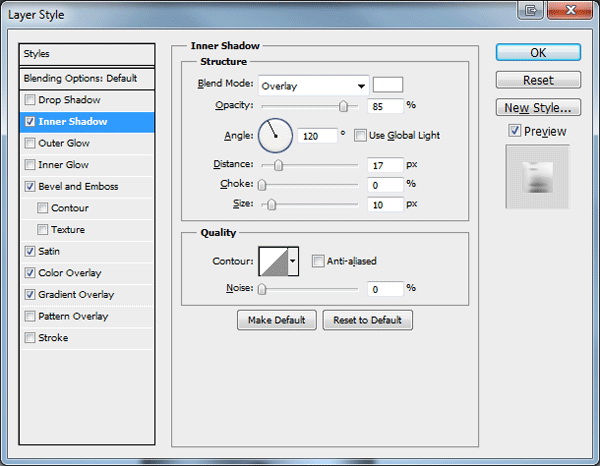600x466 pixels.
Task: Click the restore icon in title bar
Action: 530,10
